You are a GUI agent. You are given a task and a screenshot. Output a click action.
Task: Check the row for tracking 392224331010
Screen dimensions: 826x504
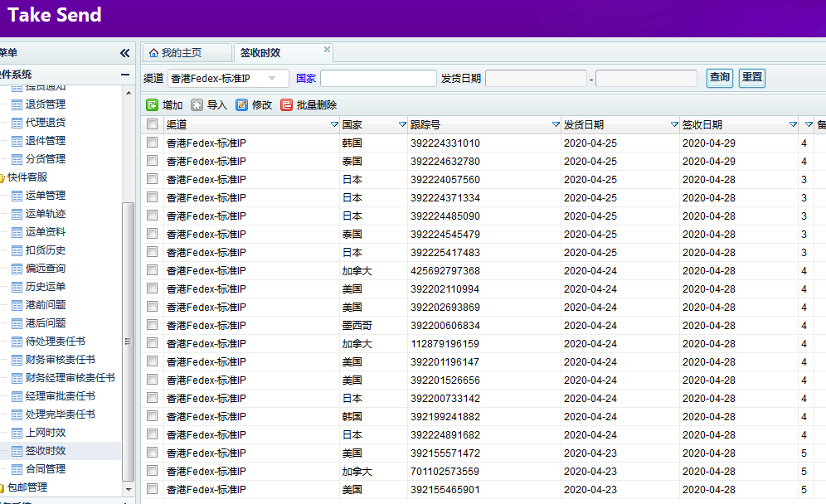click(153, 142)
